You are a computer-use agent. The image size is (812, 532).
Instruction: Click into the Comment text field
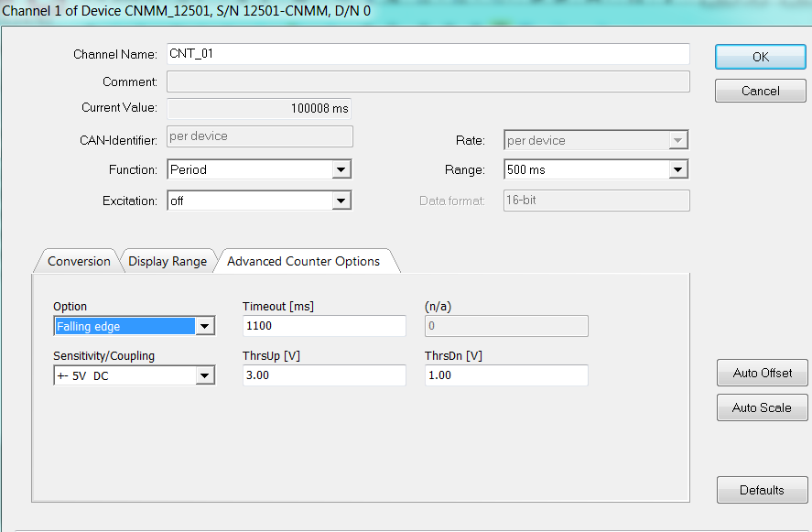(428, 81)
